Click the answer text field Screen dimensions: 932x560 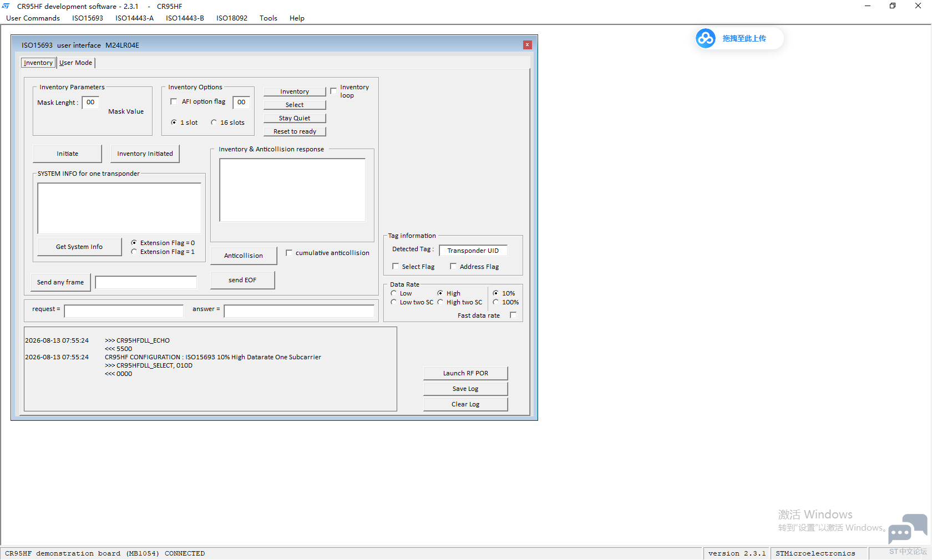click(299, 311)
